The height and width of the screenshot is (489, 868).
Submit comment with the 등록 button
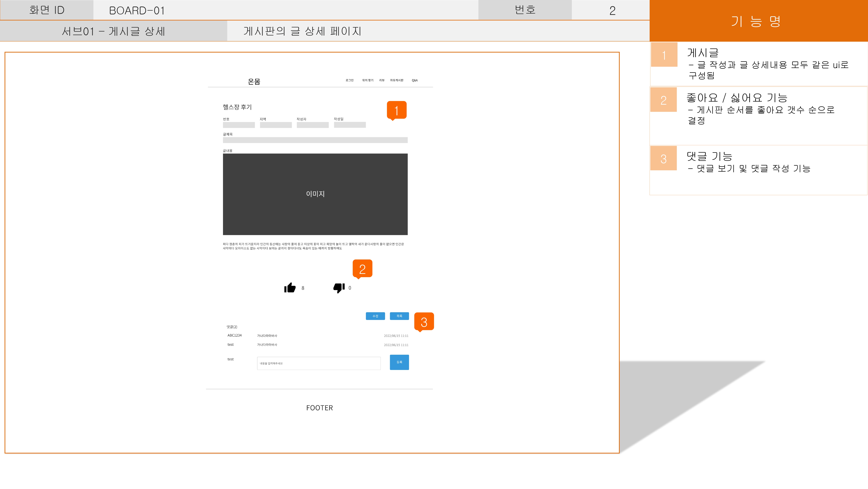(x=399, y=362)
